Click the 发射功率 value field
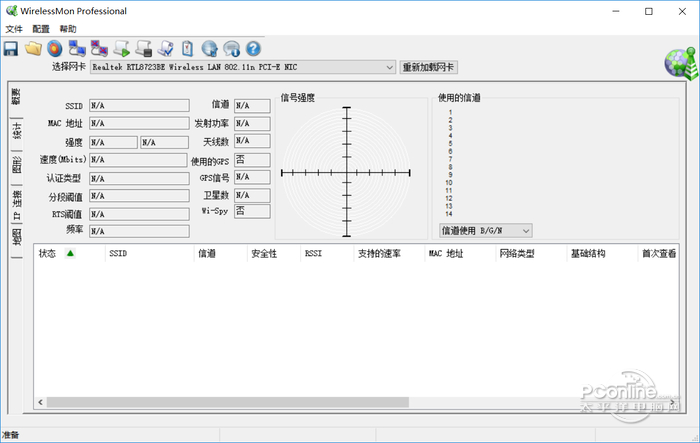Screen dimensions: 700x443 252,123
